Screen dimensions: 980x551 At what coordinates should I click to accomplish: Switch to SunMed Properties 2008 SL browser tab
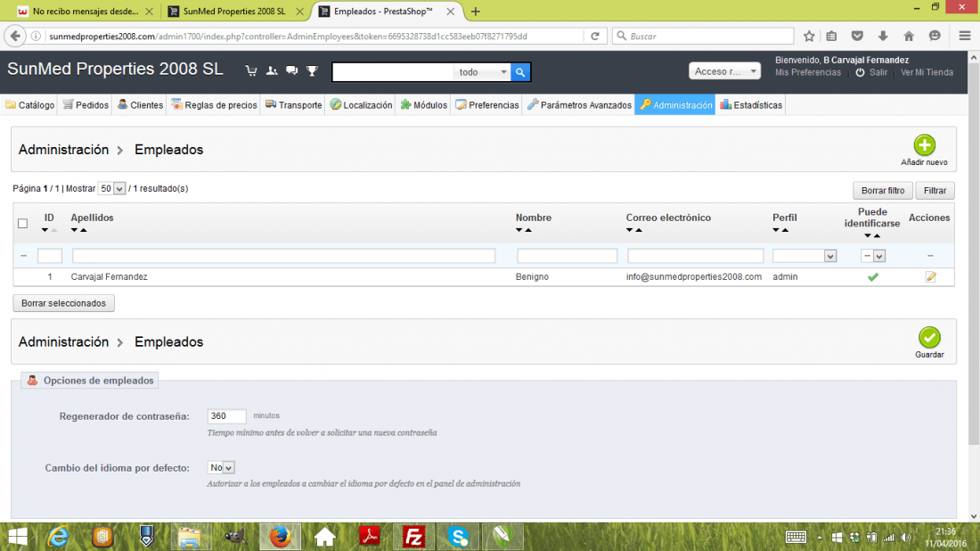pyautogui.click(x=234, y=12)
